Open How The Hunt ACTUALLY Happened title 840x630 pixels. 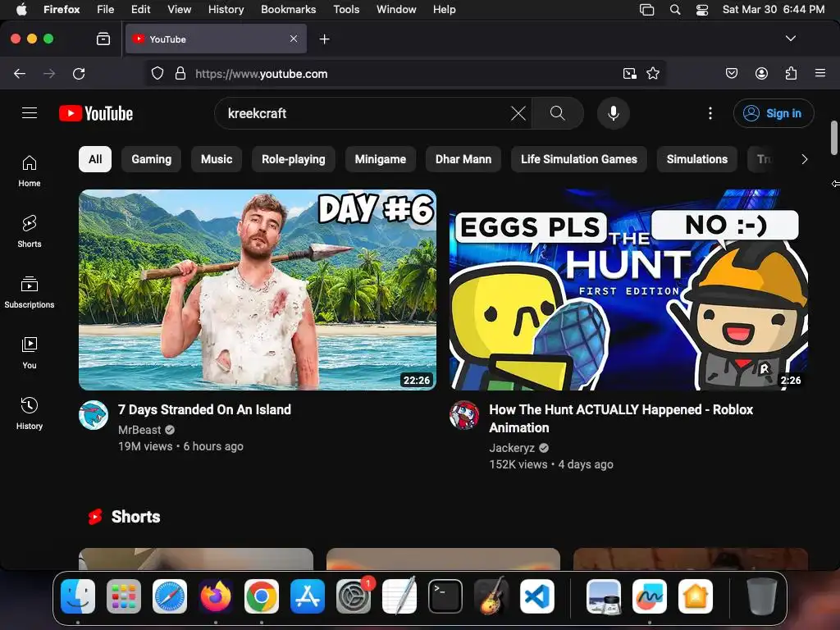(621, 418)
